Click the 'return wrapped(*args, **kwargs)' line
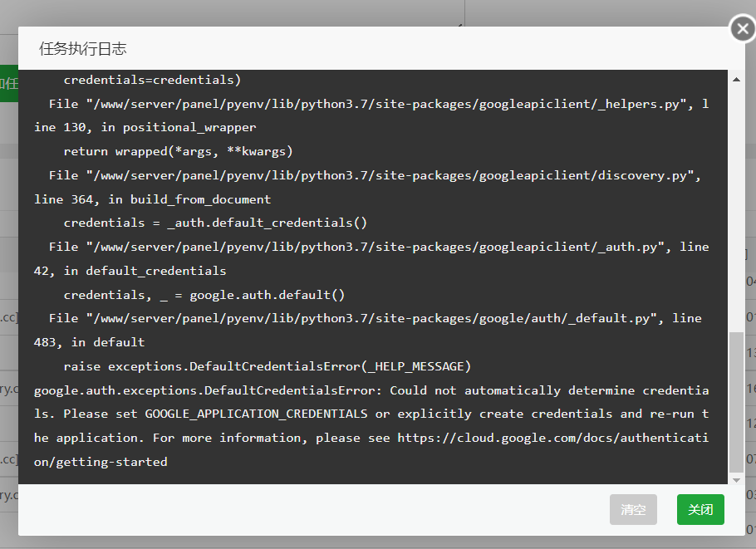Screen dimensions: 756x549 (x=178, y=151)
